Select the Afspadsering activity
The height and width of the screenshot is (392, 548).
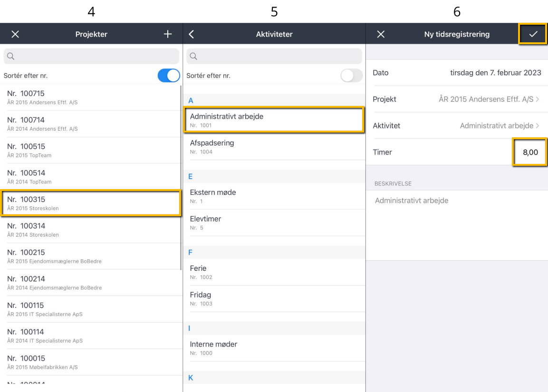pos(274,146)
